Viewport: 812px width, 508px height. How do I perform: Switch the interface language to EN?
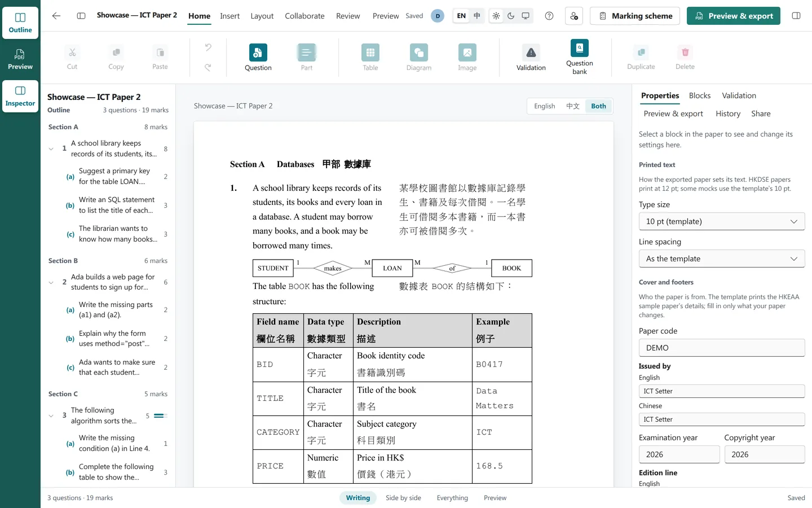[x=461, y=16]
